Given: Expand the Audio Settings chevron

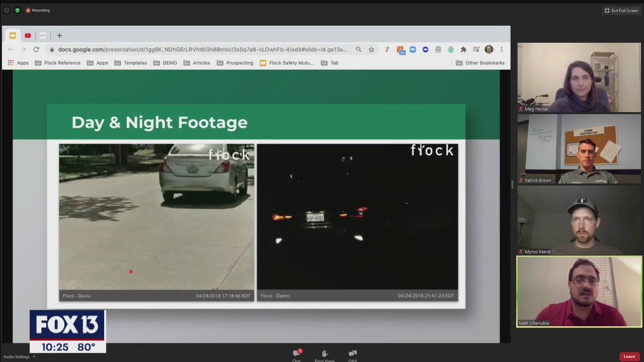Looking at the screenshot, I should [34, 356].
